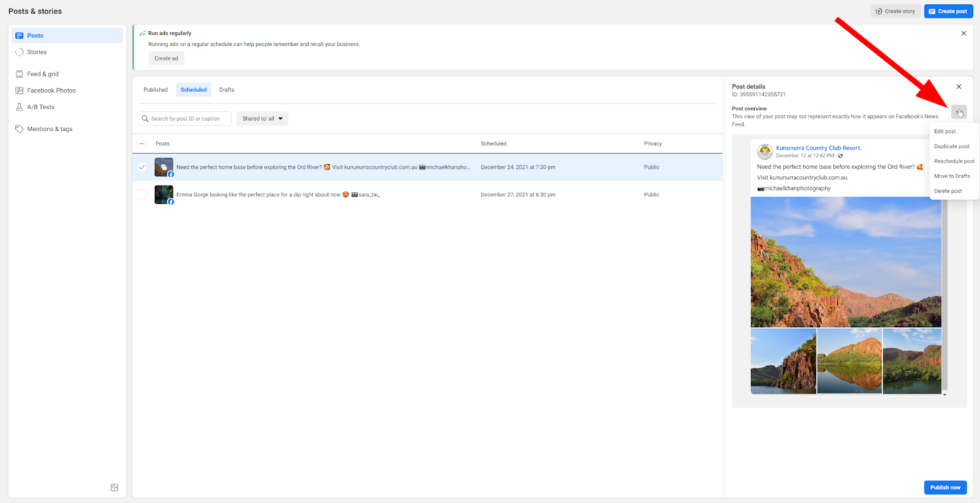This screenshot has height=503, width=980.
Task: Collapse the sidebar with the panel icon
Action: (115, 488)
